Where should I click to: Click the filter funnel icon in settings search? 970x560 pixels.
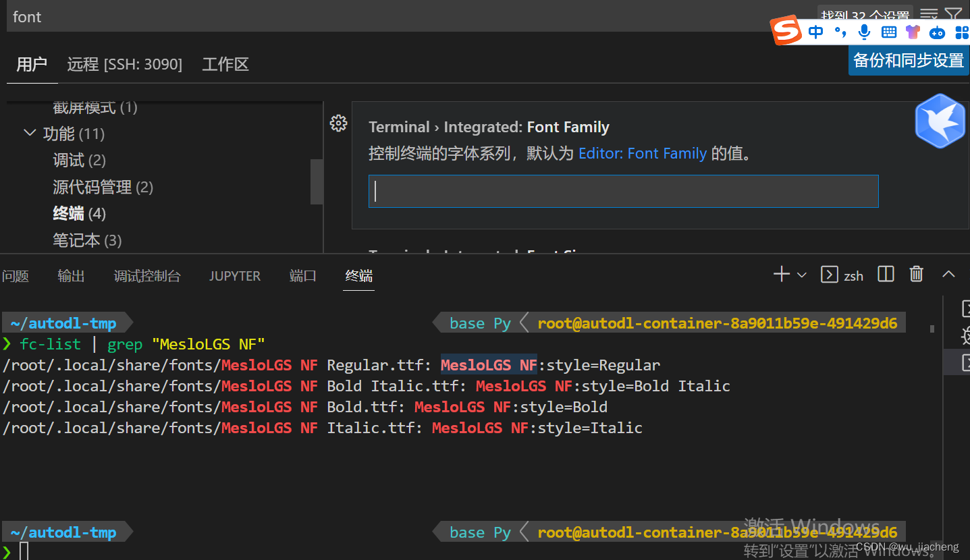[953, 14]
